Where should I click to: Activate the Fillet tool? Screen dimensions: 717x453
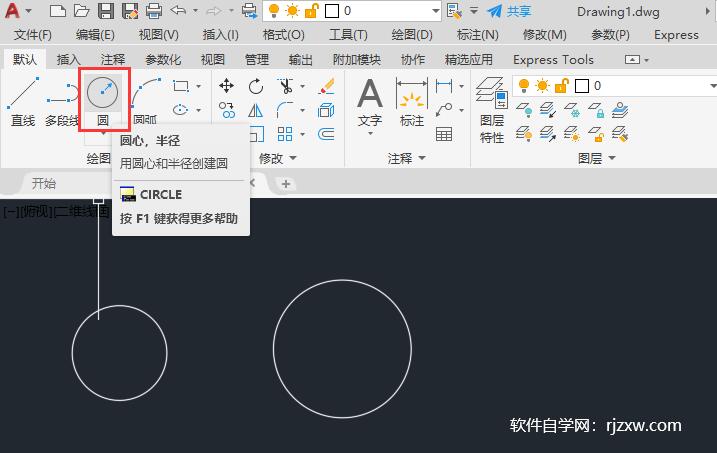[x=285, y=110]
